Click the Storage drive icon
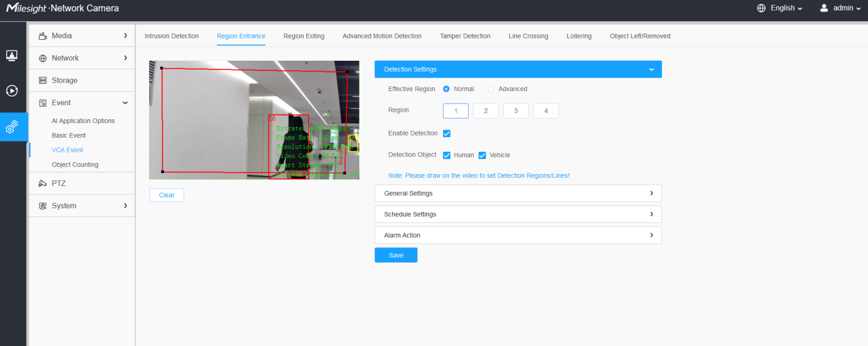Screen dimensions: 868x346 (43, 80)
